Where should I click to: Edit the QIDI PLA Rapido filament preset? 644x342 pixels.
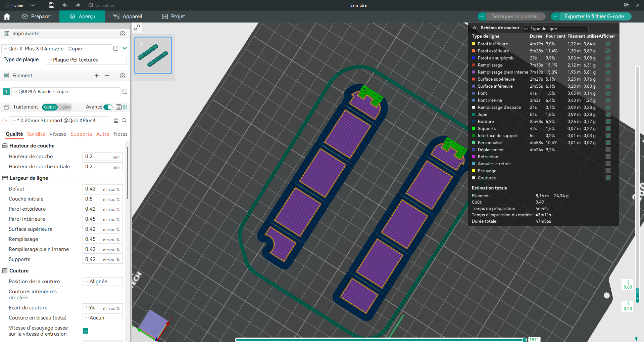(x=125, y=91)
